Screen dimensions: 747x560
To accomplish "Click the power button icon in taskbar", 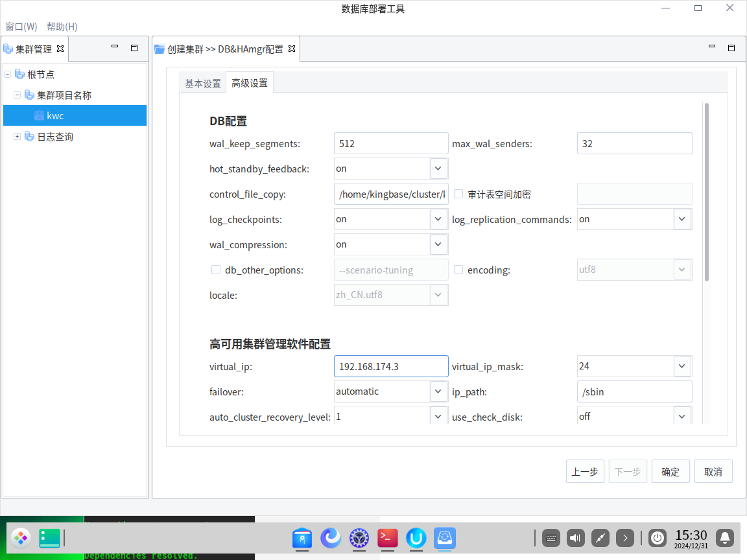I will point(658,537).
